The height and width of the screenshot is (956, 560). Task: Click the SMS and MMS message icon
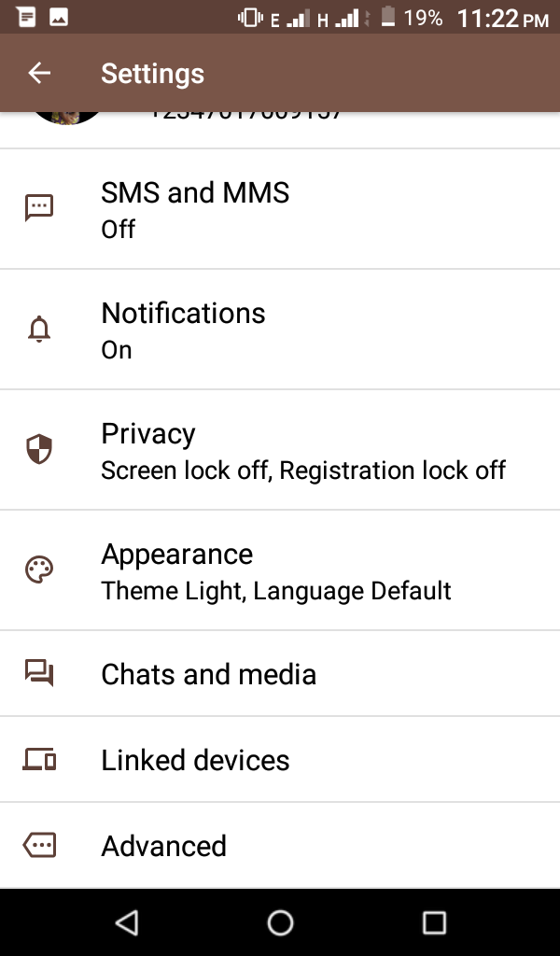pyautogui.click(x=40, y=208)
